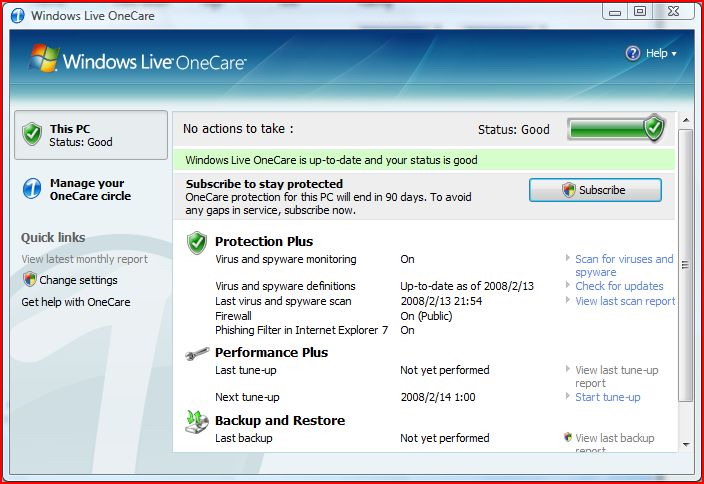This screenshot has height=484, width=704.
Task: Click Virus and spyware monitoring label
Action: 286,259
